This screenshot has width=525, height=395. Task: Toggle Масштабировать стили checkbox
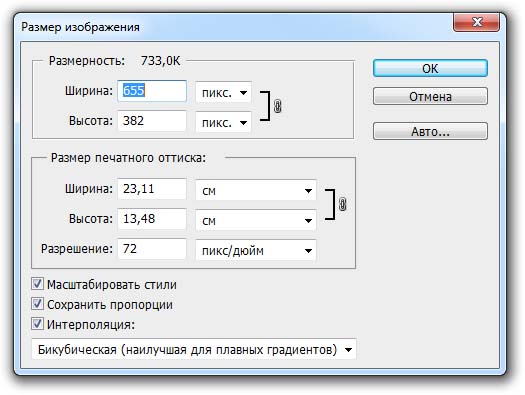37,284
